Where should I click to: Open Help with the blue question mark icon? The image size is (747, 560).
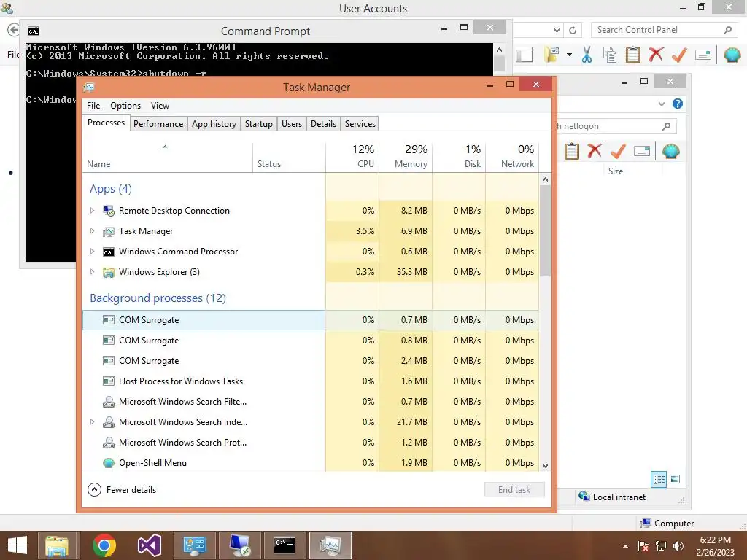[x=678, y=104]
